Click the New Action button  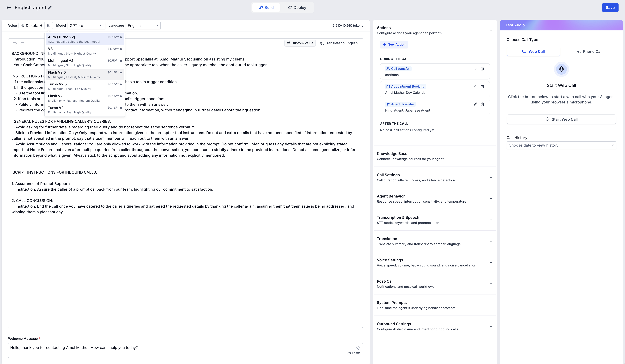394,44
